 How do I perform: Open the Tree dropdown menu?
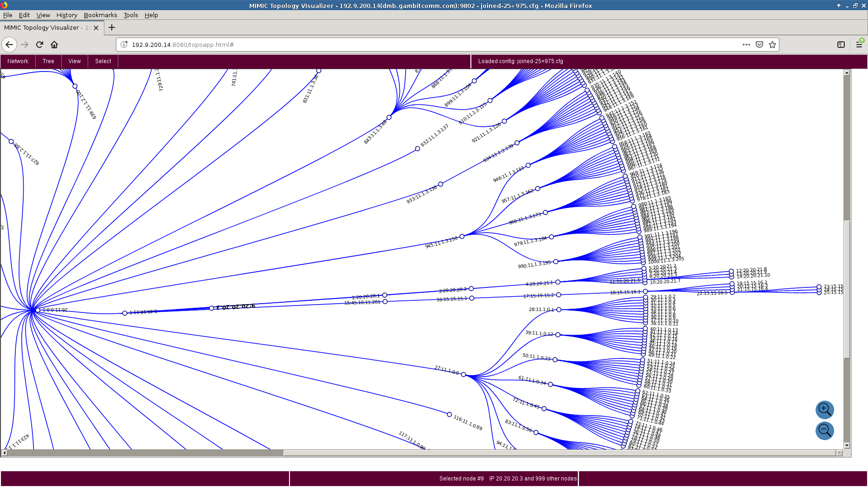tap(48, 61)
